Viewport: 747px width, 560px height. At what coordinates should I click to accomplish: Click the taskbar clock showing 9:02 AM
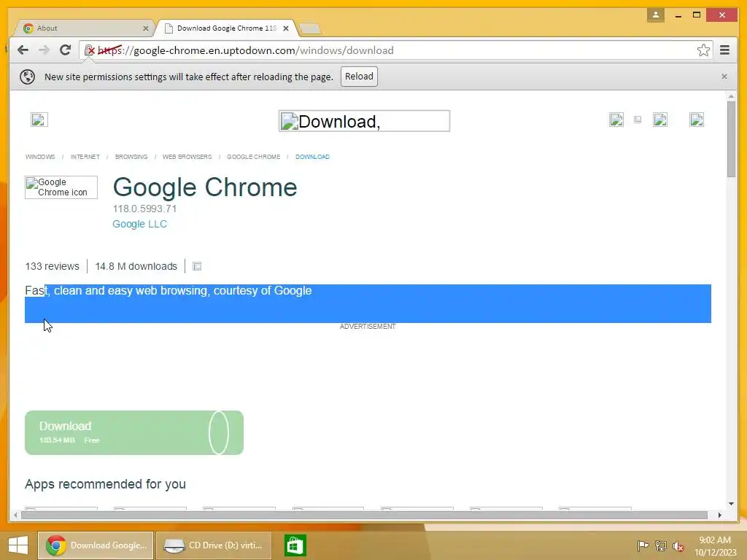[x=715, y=545]
